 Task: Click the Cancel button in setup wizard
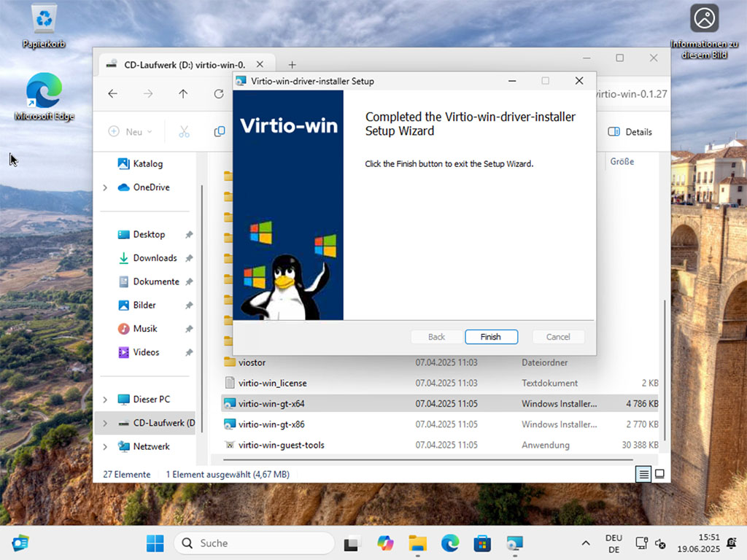(x=558, y=337)
